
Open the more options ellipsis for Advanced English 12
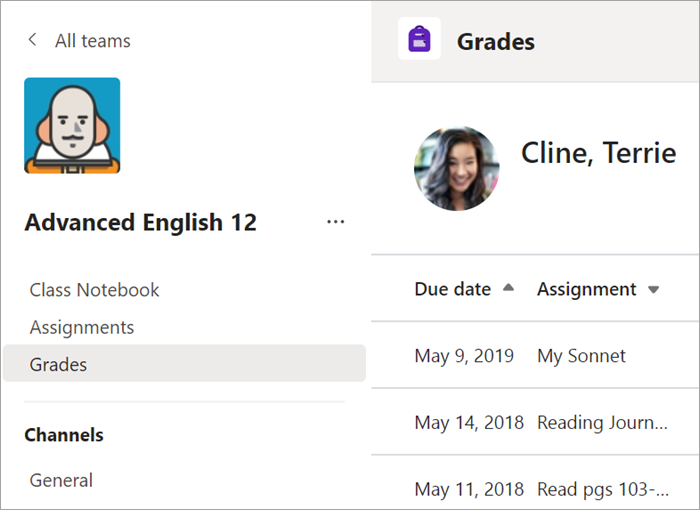coord(335,222)
